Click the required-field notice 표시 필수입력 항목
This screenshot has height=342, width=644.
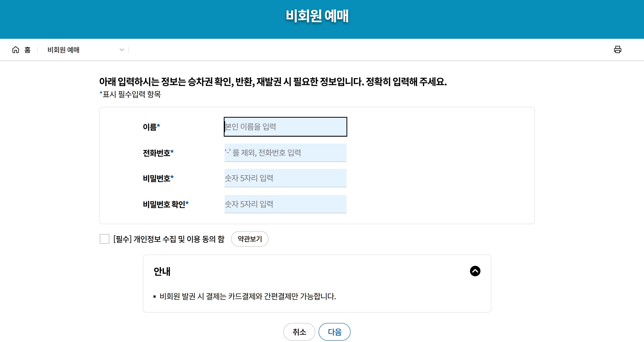130,95
